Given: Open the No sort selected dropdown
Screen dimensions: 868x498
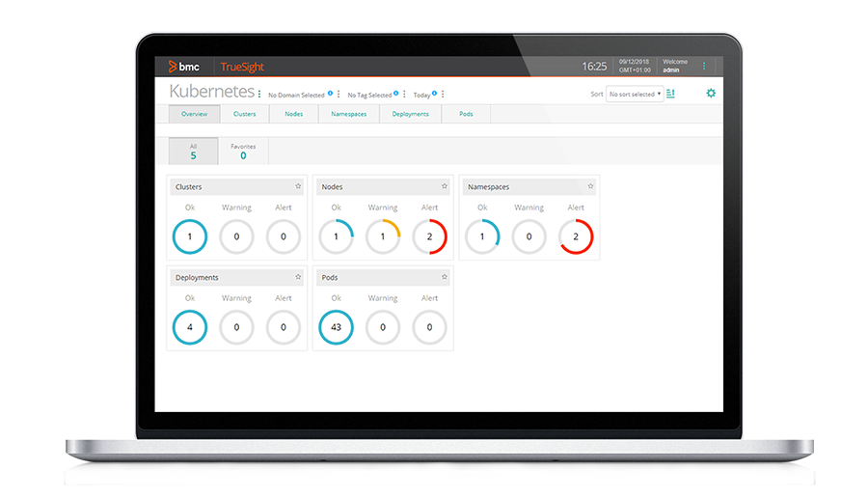Looking at the screenshot, I should (x=635, y=95).
